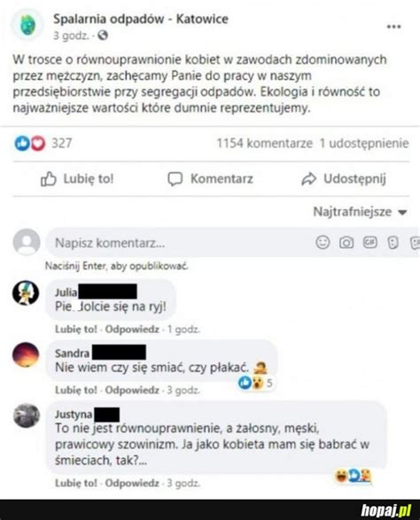Open the three-dot post options menu
Viewport: 420px width, 520px height.
point(393,27)
